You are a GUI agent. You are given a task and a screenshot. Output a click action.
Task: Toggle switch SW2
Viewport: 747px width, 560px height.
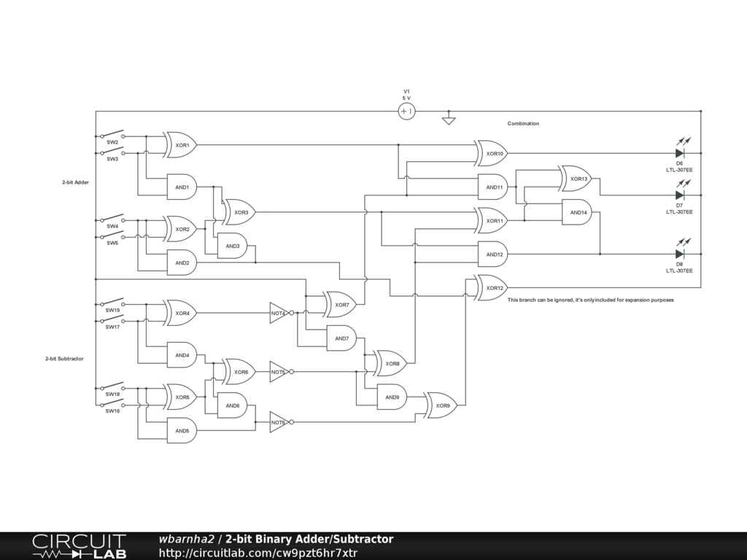pos(112,136)
